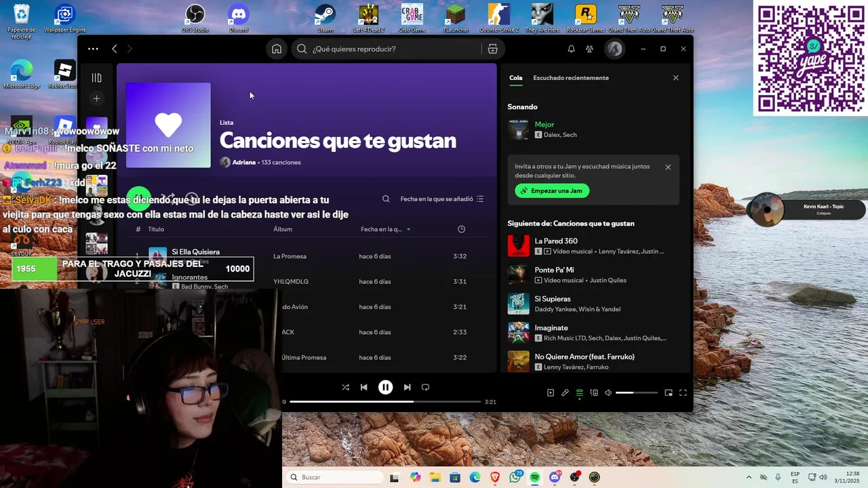Open Brave browser from taskbar

[x=495, y=477]
